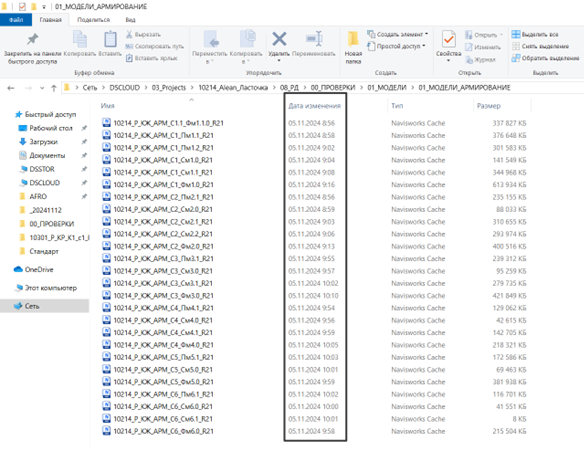Screen dimensions: 584x451
Task: Select file 10214_Р_КЖ_АРМ_С3_Фм3.0_R21
Action: pos(164,296)
